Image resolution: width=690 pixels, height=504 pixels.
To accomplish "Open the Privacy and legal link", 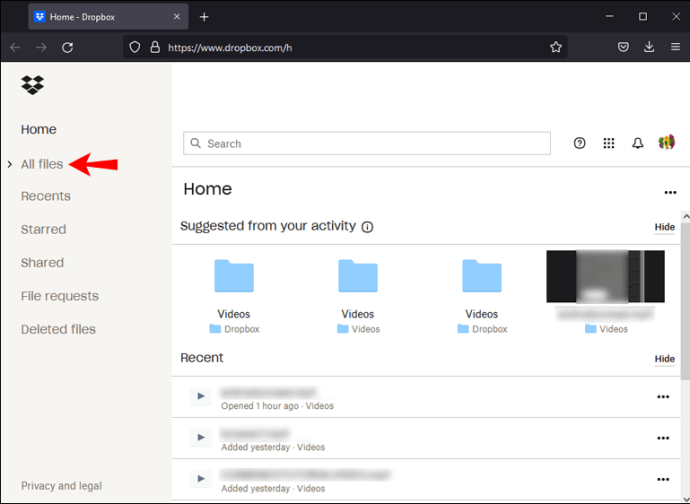I will click(61, 486).
